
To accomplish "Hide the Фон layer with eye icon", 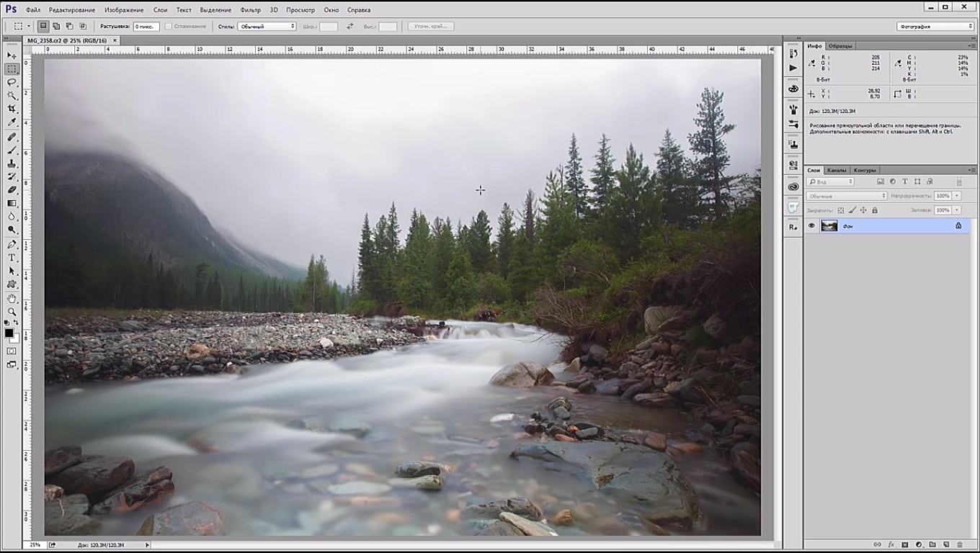I will click(811, 225).
